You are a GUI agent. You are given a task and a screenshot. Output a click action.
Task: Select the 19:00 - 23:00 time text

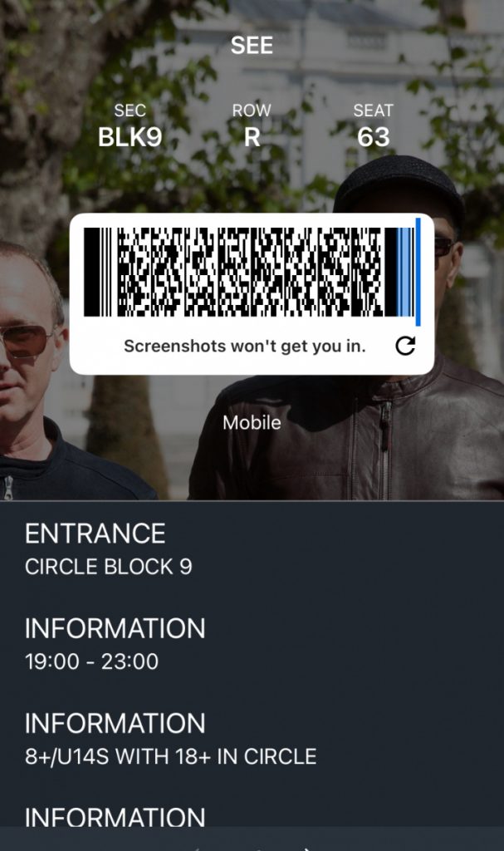tap(91, 662)
